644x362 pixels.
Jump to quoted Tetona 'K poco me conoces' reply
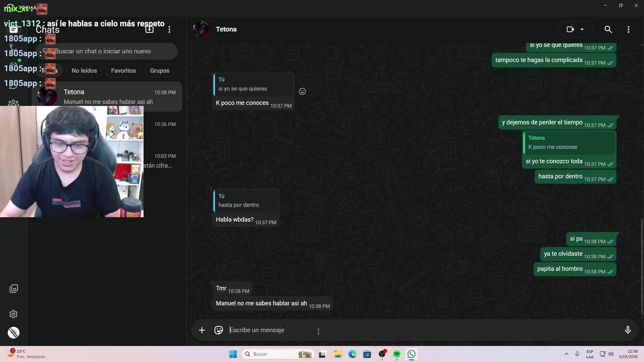(x=570, y=142)
